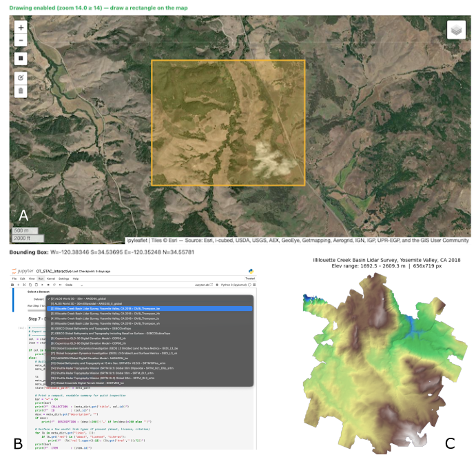Viewport: 476px width, 455px height.
Task: Open the Settings menu in Jupyter
Action: click(x=64, y=279)
